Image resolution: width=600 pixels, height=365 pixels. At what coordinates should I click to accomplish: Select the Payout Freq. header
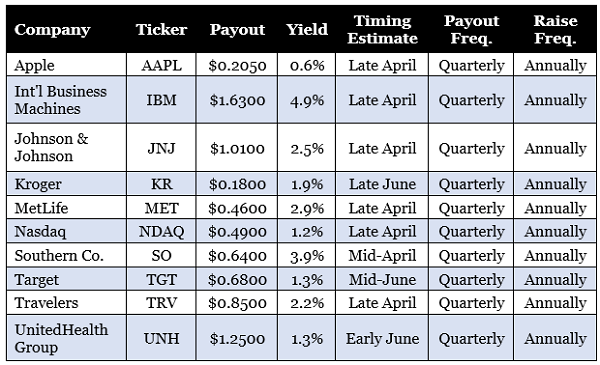coord(471,29)
